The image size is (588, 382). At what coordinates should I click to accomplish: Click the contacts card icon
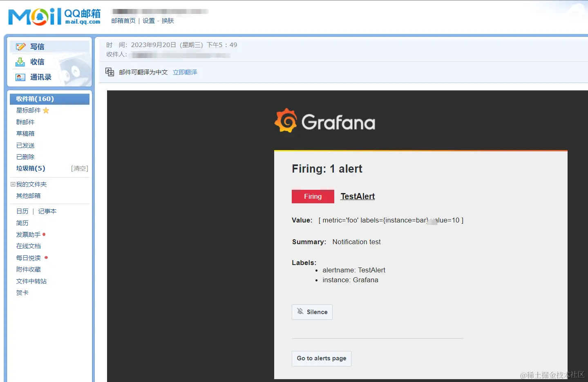pyautogui.click(x=20, y=77)
